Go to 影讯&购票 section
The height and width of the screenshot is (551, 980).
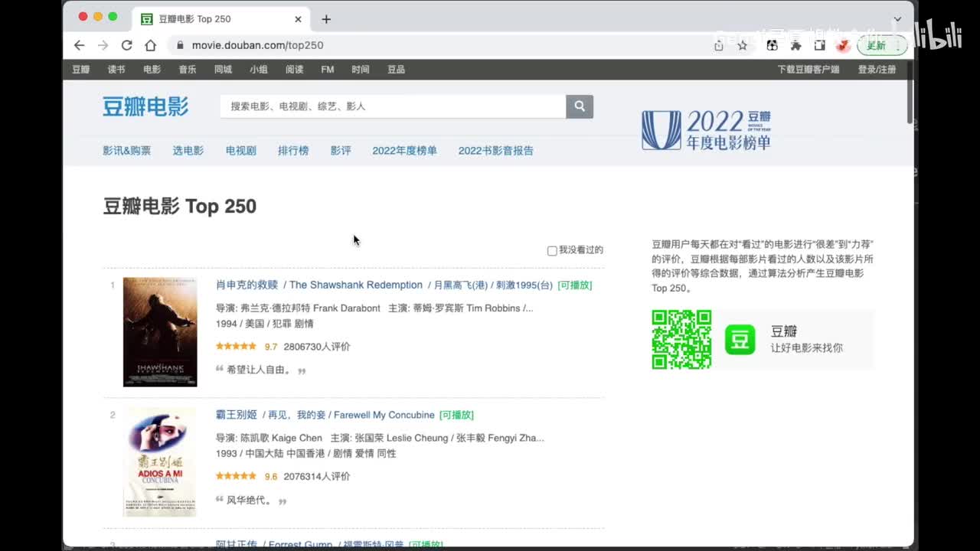pyautogui.click(x=127, y=151)
